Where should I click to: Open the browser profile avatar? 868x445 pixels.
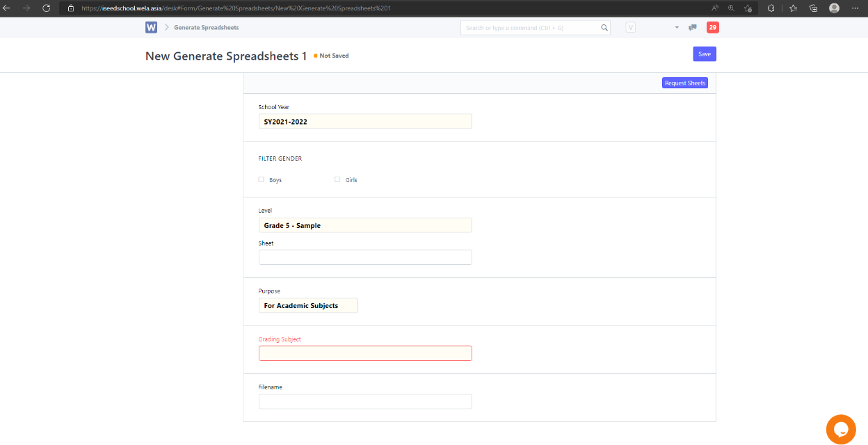pyautogui.click(x=834, y=8)
